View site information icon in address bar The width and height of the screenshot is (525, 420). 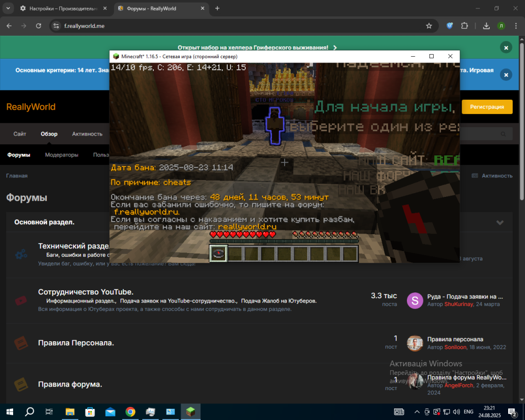pyautogui.click(x=56, y=26)
